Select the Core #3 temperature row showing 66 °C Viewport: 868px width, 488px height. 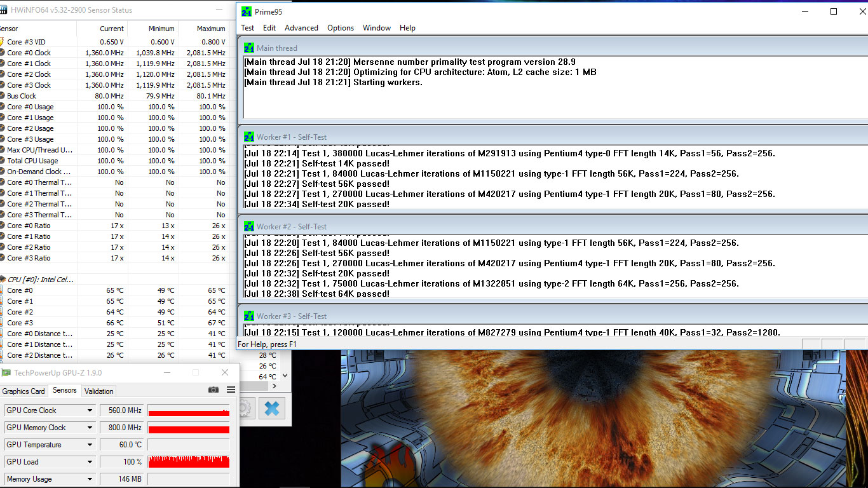(114, 323)
